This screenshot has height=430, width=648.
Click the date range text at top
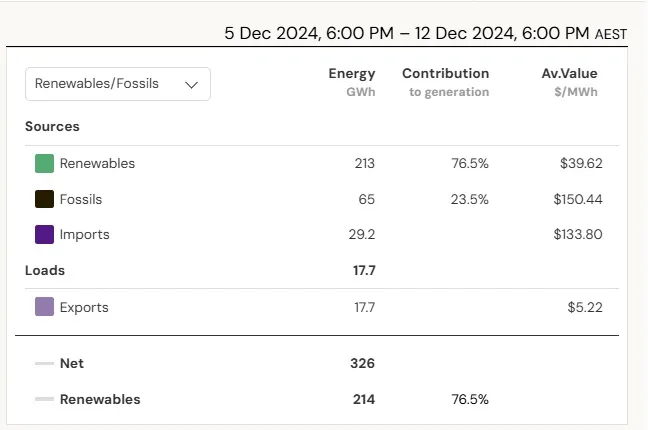425,33
